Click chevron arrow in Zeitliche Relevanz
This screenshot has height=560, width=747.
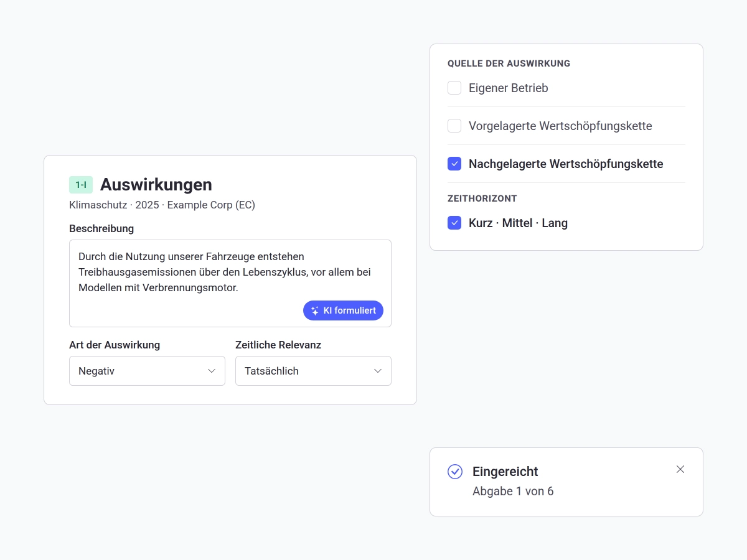click(377, 371)
